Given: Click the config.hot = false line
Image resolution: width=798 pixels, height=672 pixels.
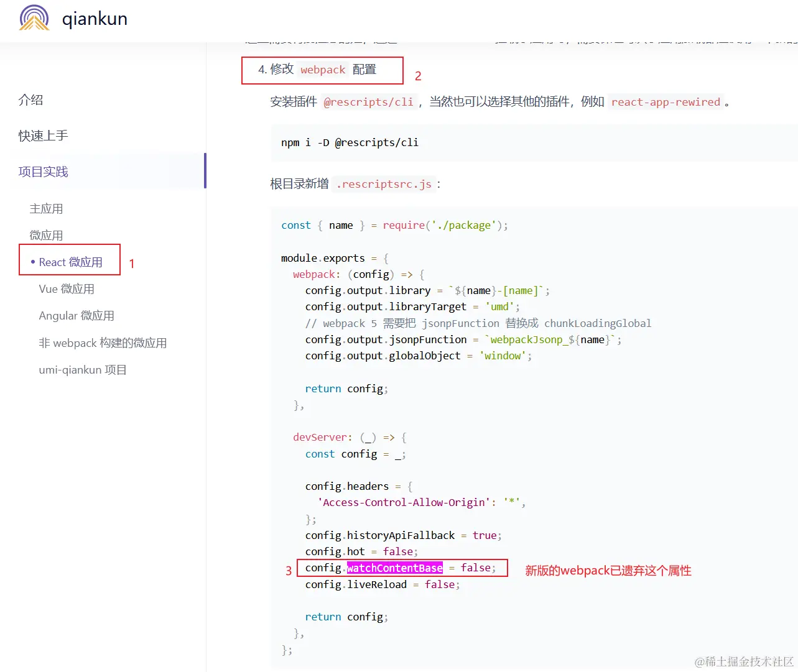Looking at the screenshot, I should pos(361,551).
